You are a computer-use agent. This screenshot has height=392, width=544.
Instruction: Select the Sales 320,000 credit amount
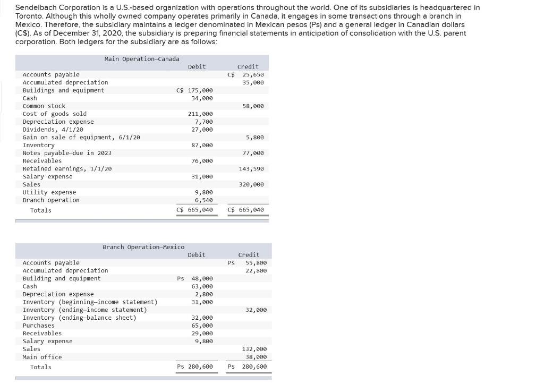point(251,184)
